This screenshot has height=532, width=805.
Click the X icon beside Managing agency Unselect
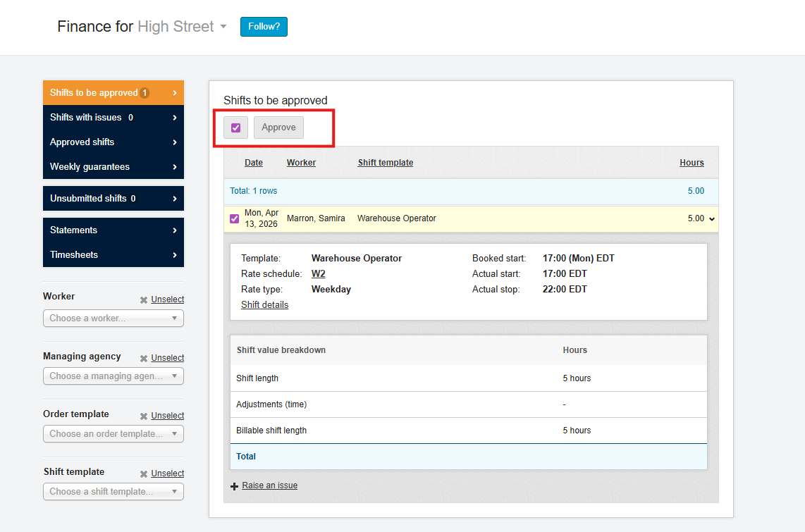(x=144, y=358)
